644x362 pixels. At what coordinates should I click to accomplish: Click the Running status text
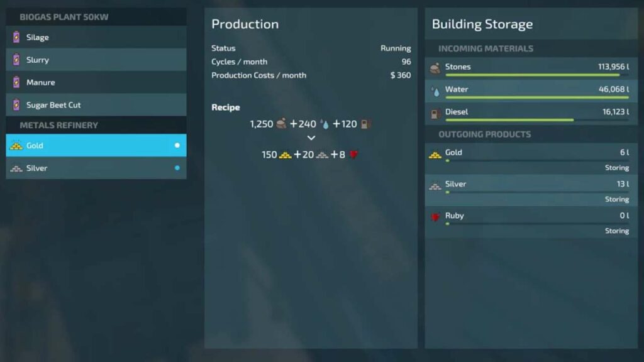point(396,48)
